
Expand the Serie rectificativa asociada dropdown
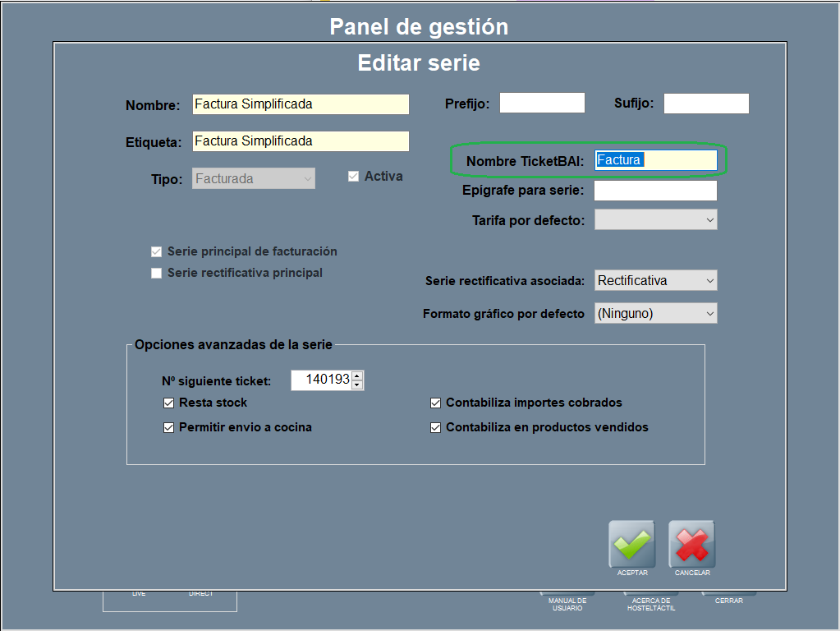point(655,281)
